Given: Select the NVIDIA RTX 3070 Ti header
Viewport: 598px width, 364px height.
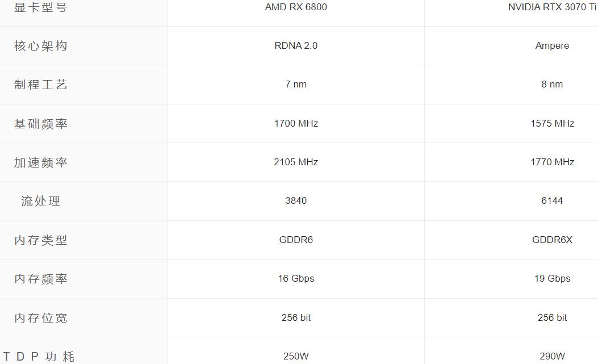Looking at the screenshot, I should tap(552, 7).
